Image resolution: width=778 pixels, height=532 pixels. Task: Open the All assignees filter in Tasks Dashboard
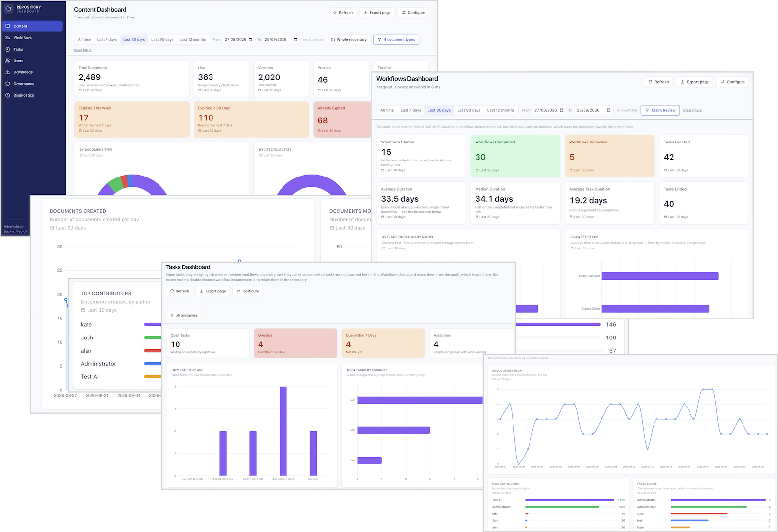pos(184,315)
